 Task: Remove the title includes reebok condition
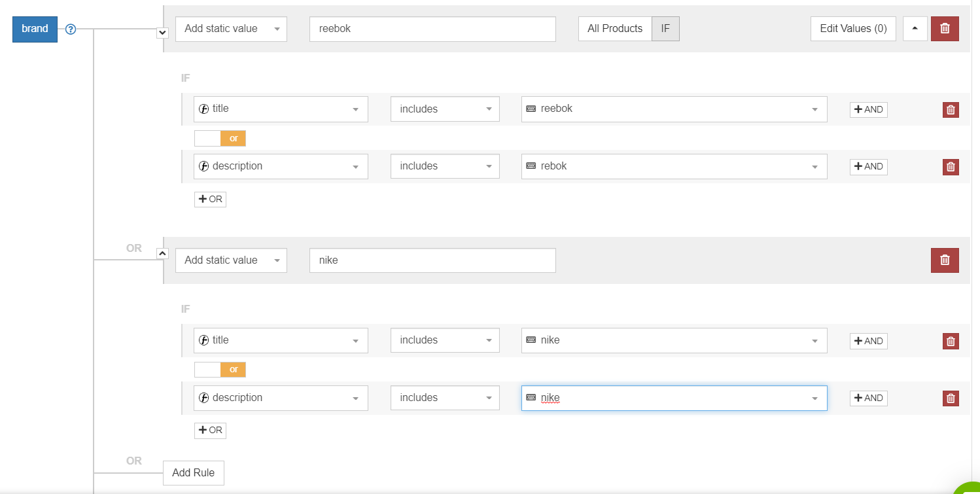point(951,110)
